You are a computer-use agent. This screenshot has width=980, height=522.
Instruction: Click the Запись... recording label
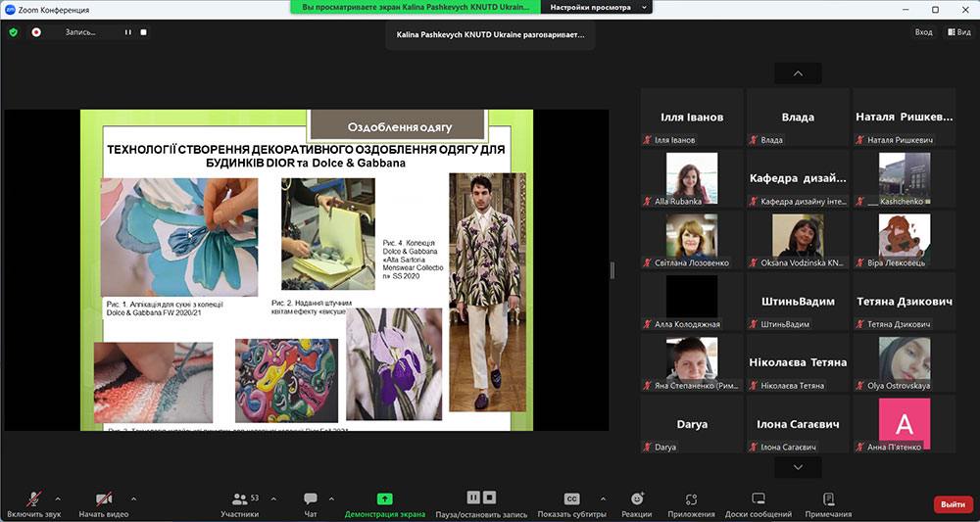(x=80, y=32)
